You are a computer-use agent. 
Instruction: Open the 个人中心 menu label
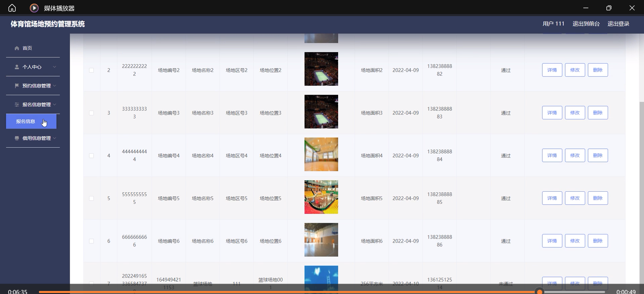(32, 67)
